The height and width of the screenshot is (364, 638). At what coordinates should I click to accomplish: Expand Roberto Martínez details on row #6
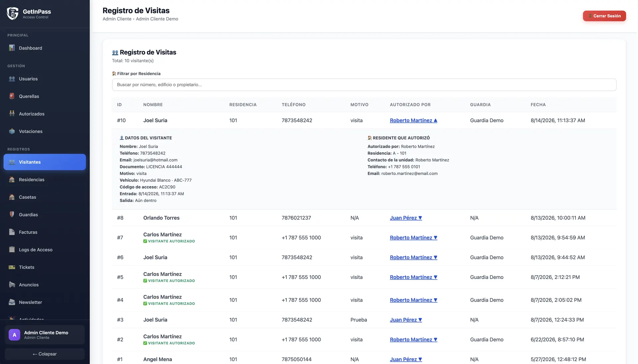[413, 257]
